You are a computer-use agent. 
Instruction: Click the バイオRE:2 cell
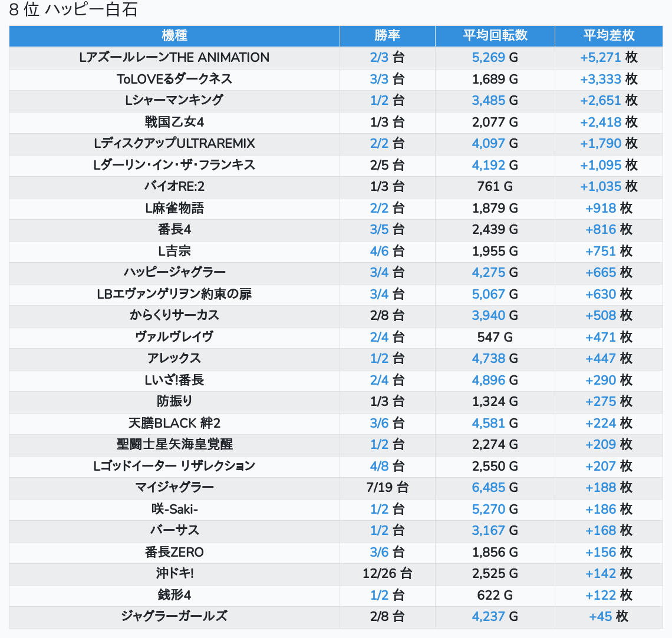174,186
